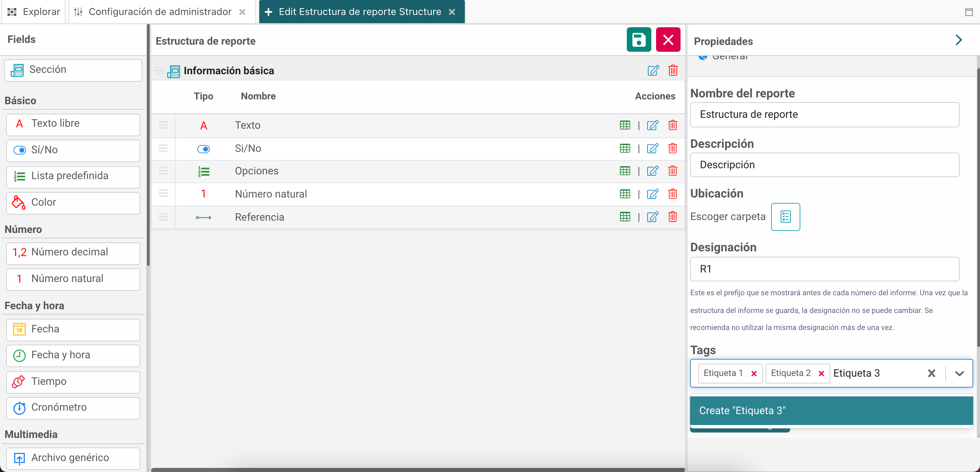Add a Tiempo field

pos(73,382)
